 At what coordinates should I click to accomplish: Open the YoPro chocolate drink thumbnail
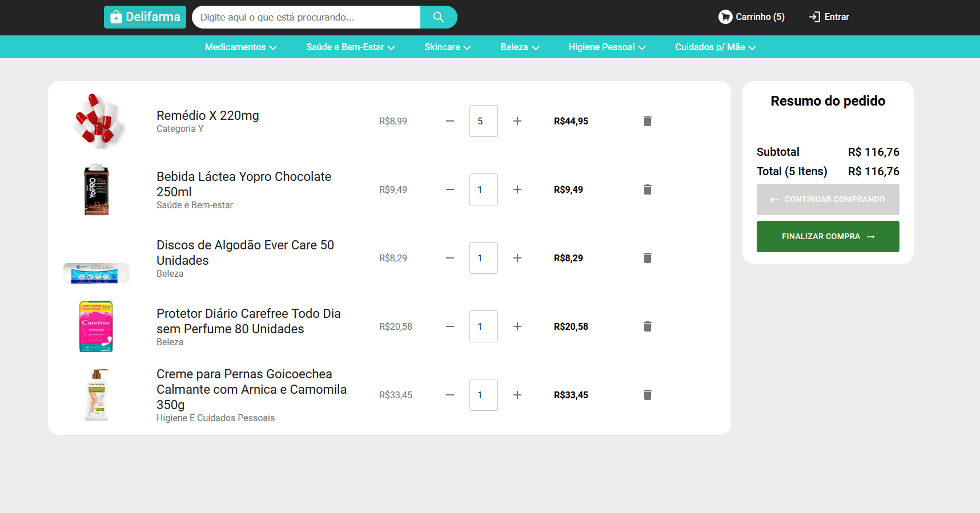pos(97,189)
